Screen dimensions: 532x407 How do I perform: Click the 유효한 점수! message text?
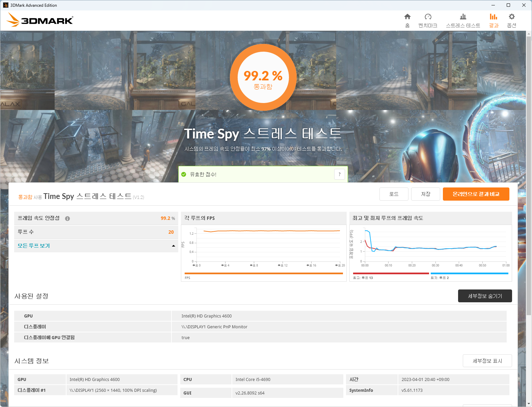[x=203, y=174]
